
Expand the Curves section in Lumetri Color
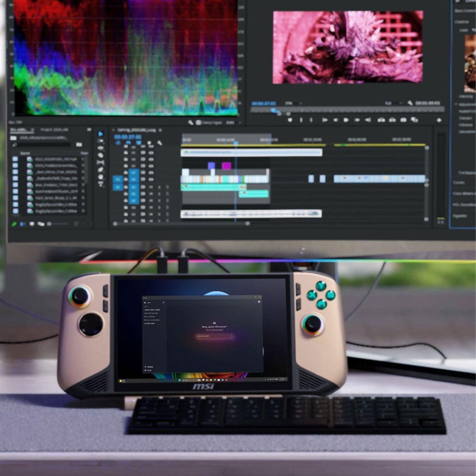pos(459,182)
